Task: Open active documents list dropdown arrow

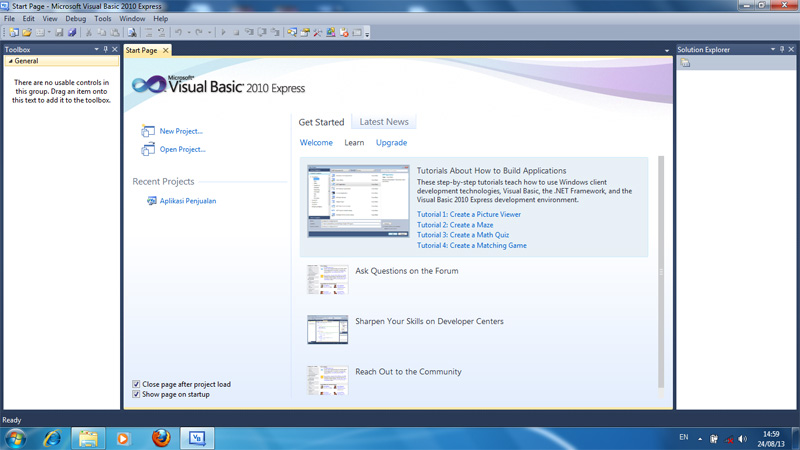Action: point(667,51)
